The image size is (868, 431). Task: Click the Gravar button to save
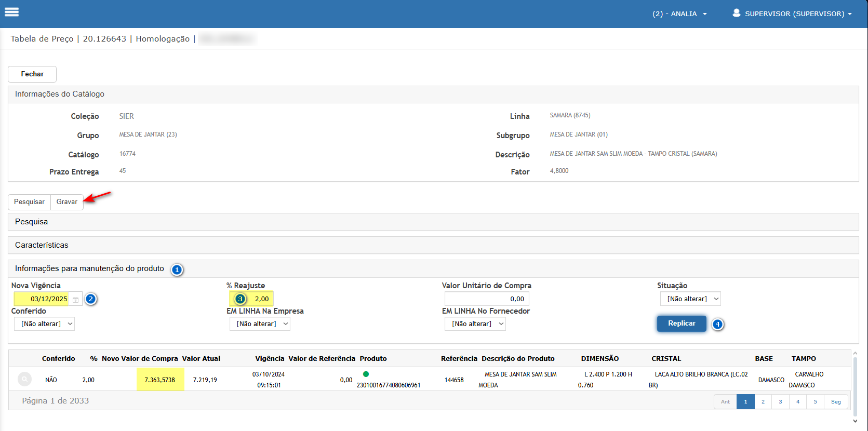pos(67,202)
